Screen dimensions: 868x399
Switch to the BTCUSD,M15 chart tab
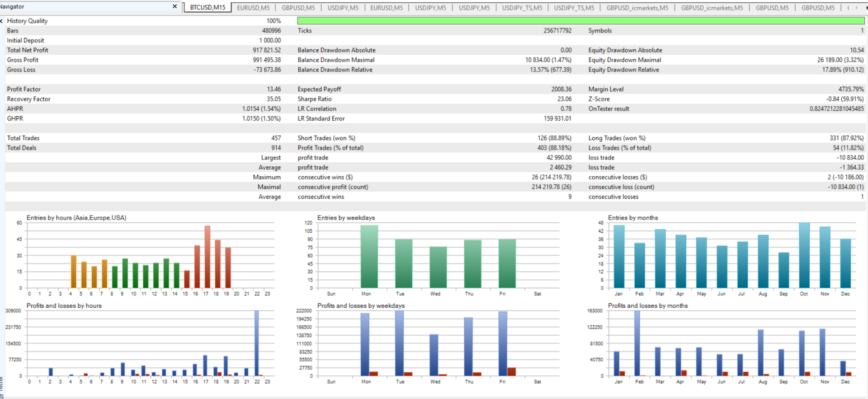tap(208, 8)
